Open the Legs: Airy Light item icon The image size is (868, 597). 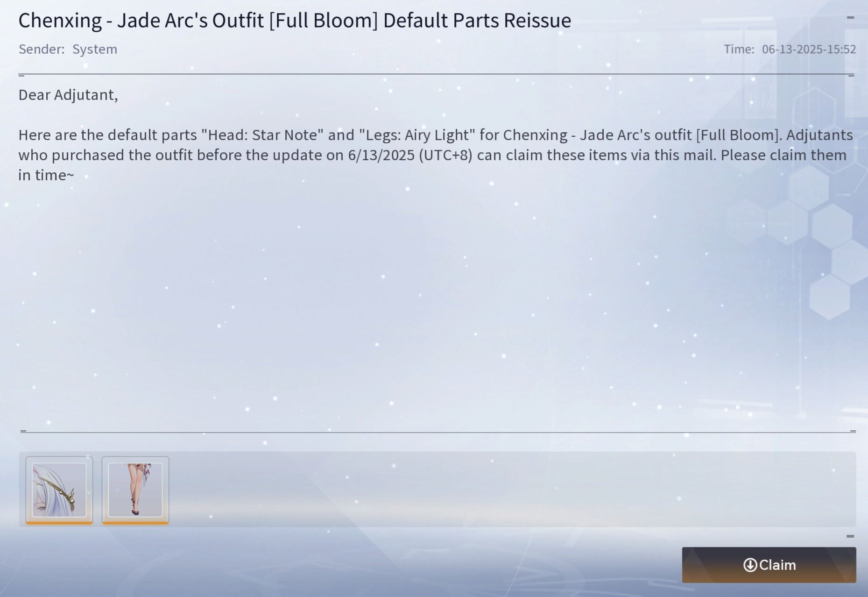click(135, 490)
